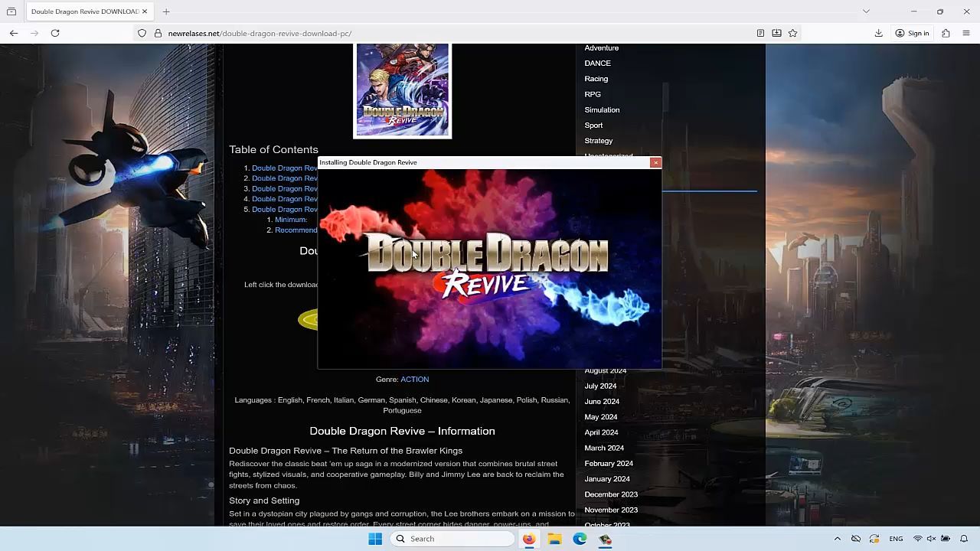Open the Firefox downloads panel
The width and height of the screenshot is (980, 551).
pos(878,33)
